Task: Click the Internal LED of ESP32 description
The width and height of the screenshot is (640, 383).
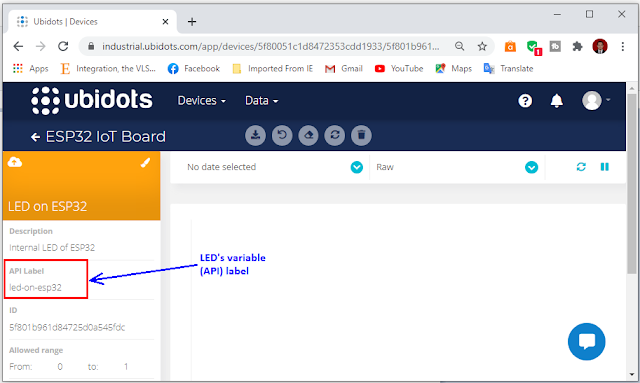Action: tap(52, 247)
